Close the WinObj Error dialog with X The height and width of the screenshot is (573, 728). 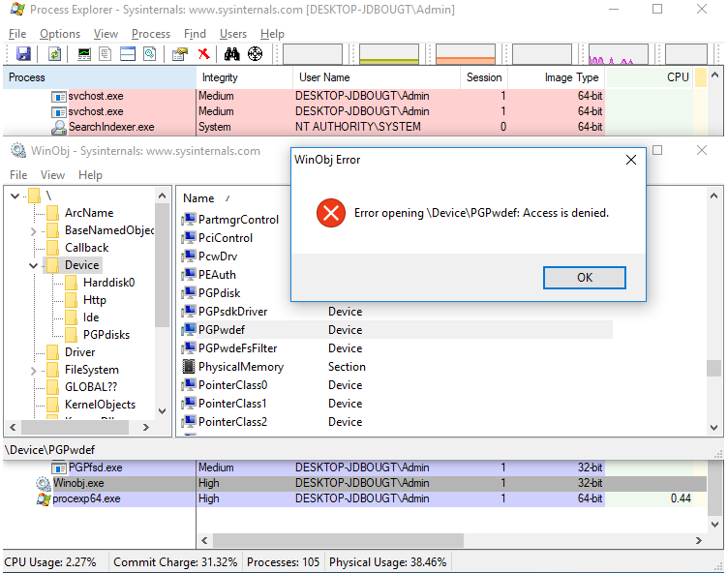[x=630, y=160]
